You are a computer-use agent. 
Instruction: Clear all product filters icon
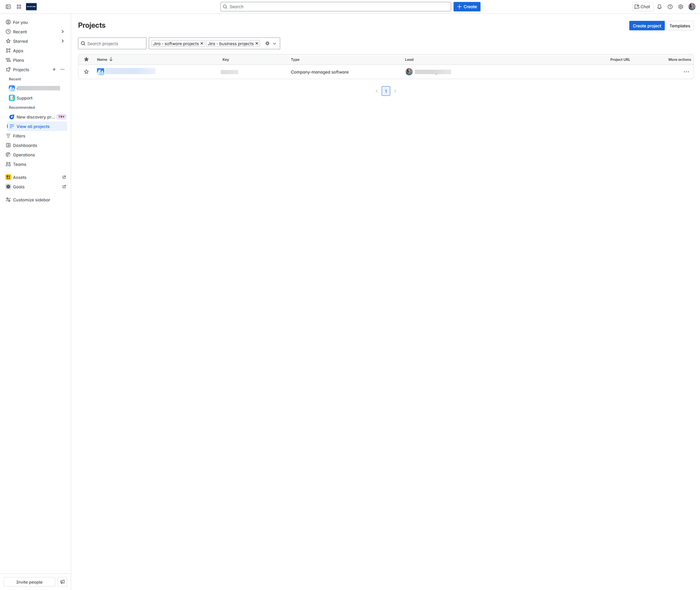click(x=268, y=43)
